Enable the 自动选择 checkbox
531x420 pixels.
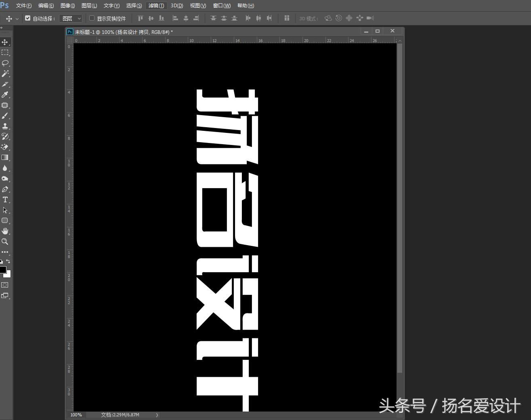[x=27, y=18]
